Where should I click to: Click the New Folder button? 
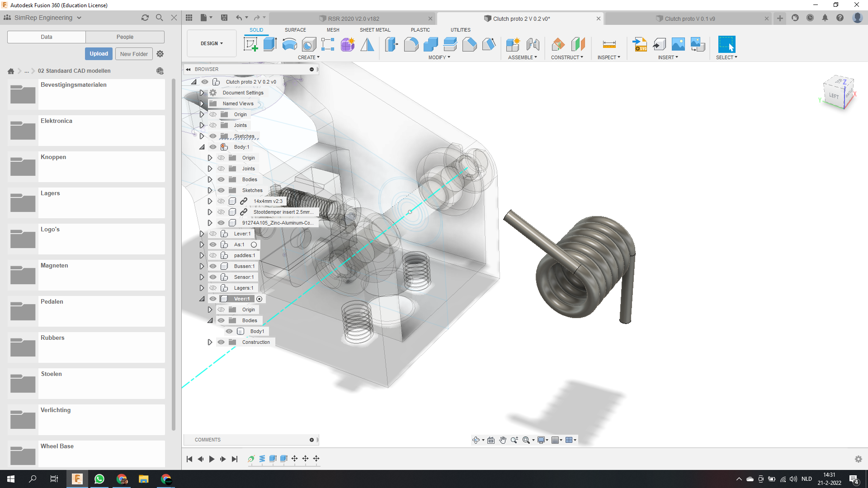click(134, 54)
